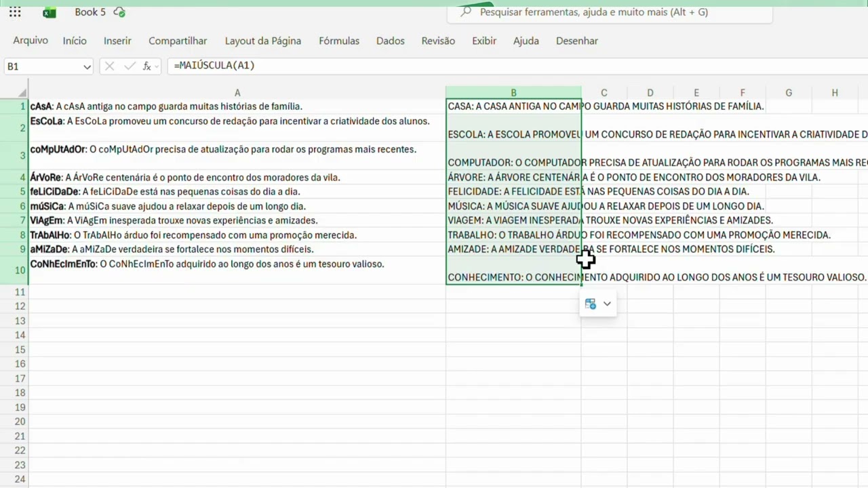Screen dimensions: 868x488
Task: Click the cloud saved status icon
Action: point(119,12)
